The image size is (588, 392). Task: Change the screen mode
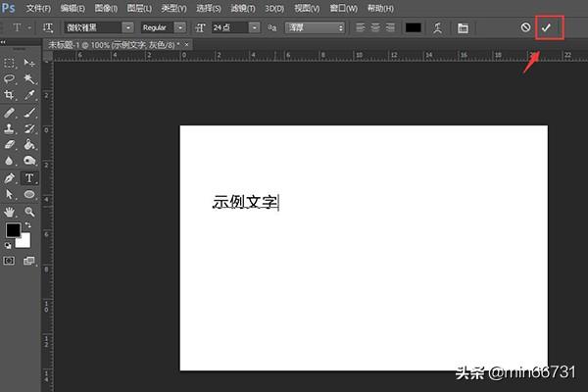[29, 261]
